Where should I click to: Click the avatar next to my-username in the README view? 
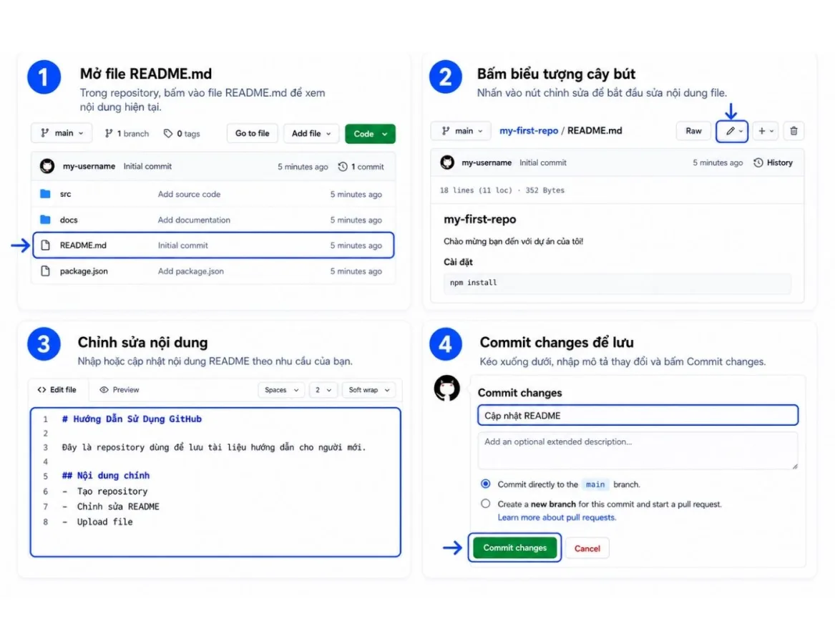point(446,162)
